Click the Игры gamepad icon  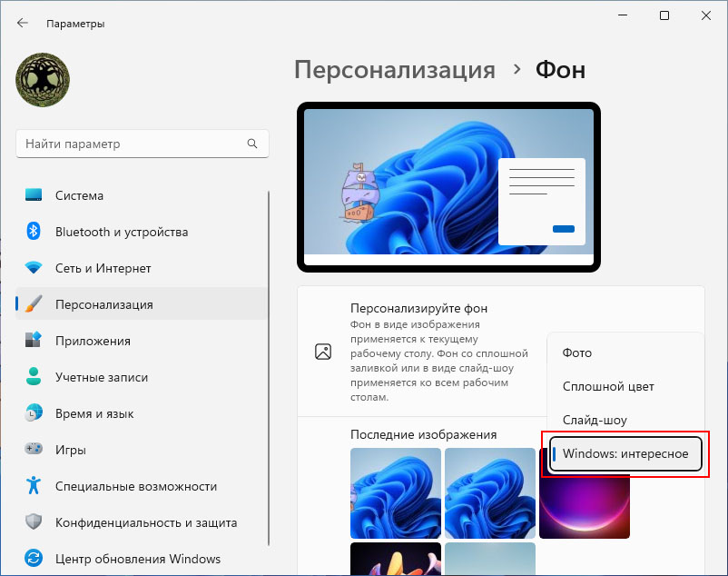(x=34, y=449)
